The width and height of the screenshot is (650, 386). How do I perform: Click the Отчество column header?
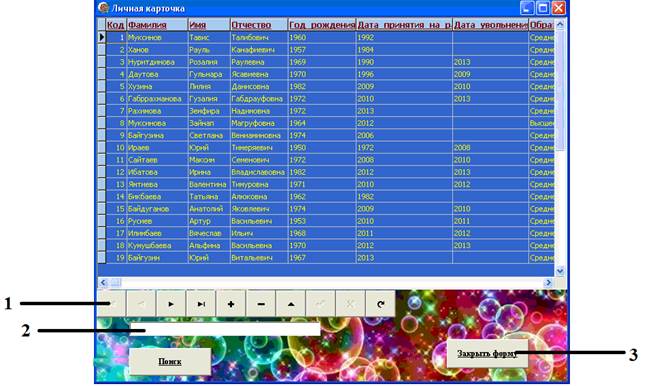(x=259, y=25)
